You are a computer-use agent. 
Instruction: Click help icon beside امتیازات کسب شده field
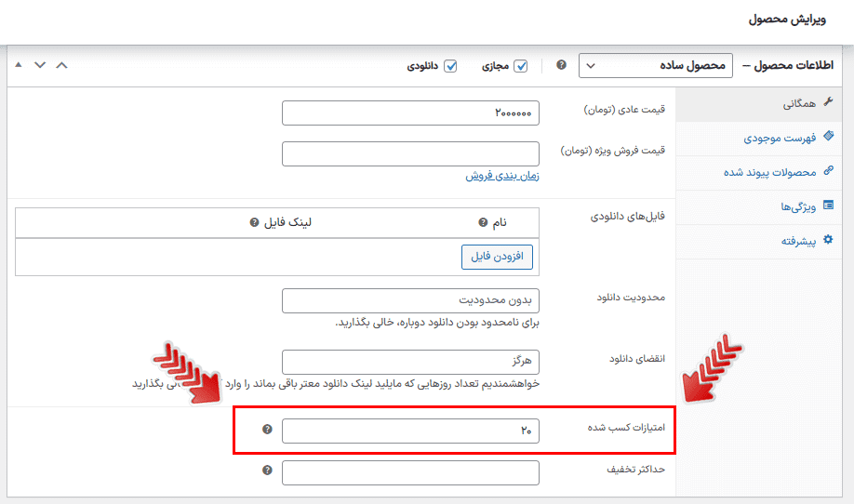267,429
